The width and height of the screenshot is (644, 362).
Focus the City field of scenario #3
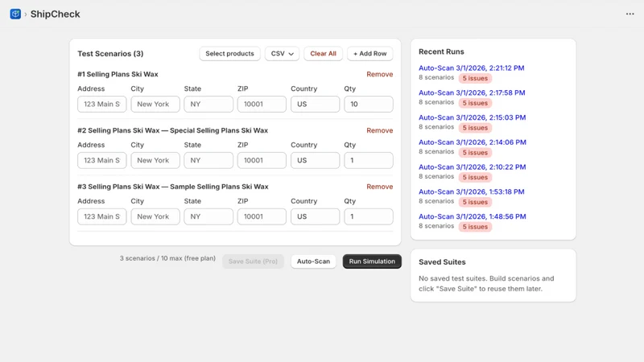tap(155, 216)
